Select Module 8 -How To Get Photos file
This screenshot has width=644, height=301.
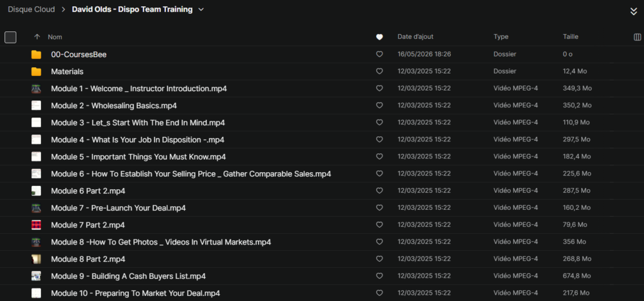pos(161,242)
